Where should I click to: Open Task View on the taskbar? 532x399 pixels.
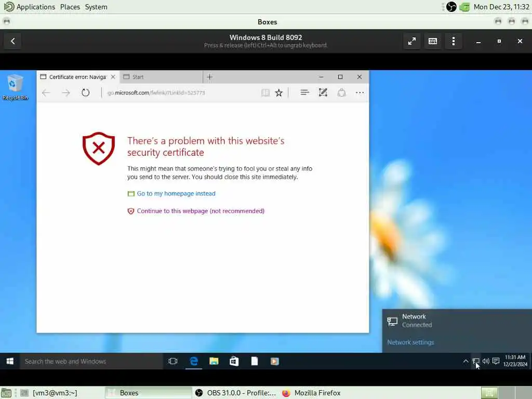[172, 362]
